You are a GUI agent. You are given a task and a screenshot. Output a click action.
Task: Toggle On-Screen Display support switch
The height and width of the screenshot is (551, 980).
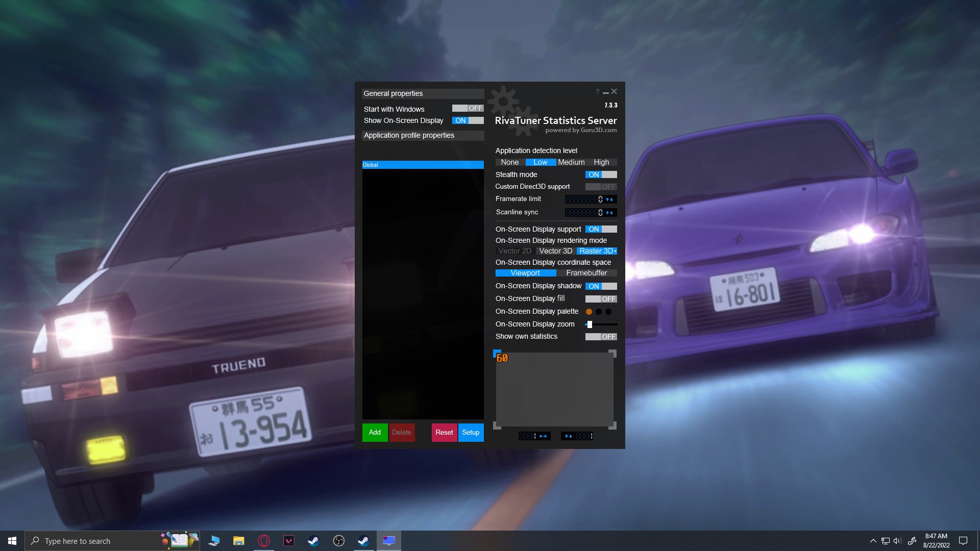click(601, 229)
